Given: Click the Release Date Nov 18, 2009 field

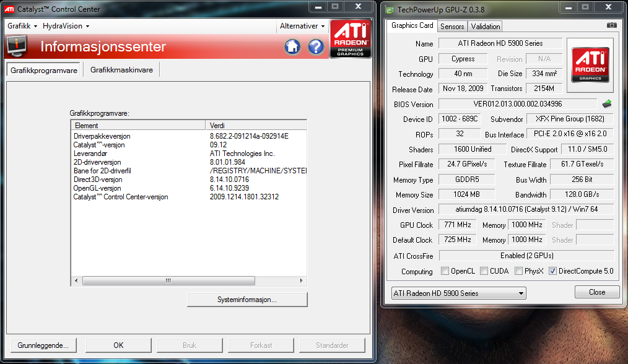Looking at the screenshot, I should pyautogui.click(x=463, y=89).
